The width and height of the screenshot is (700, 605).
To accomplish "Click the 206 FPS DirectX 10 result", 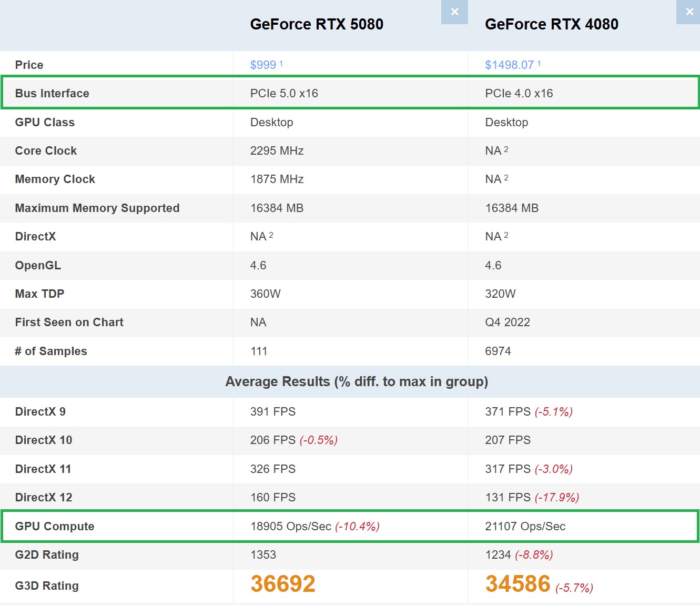I will [x=273, y=440].
